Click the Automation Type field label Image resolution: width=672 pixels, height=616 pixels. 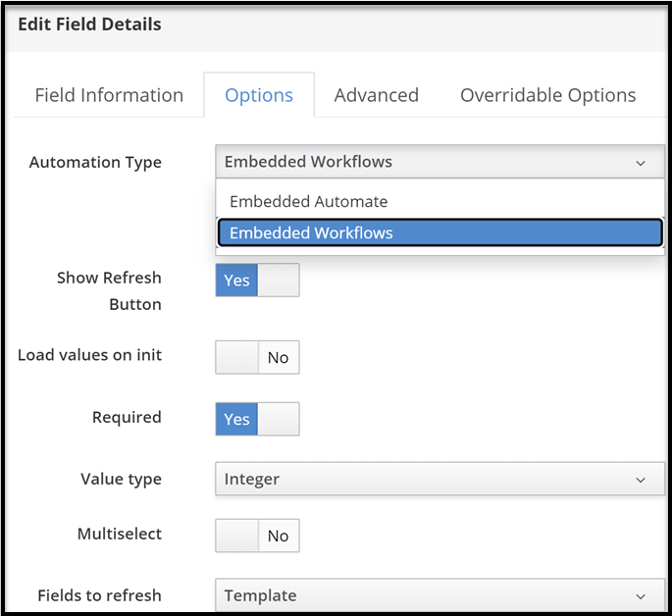[x=95, y=162]
